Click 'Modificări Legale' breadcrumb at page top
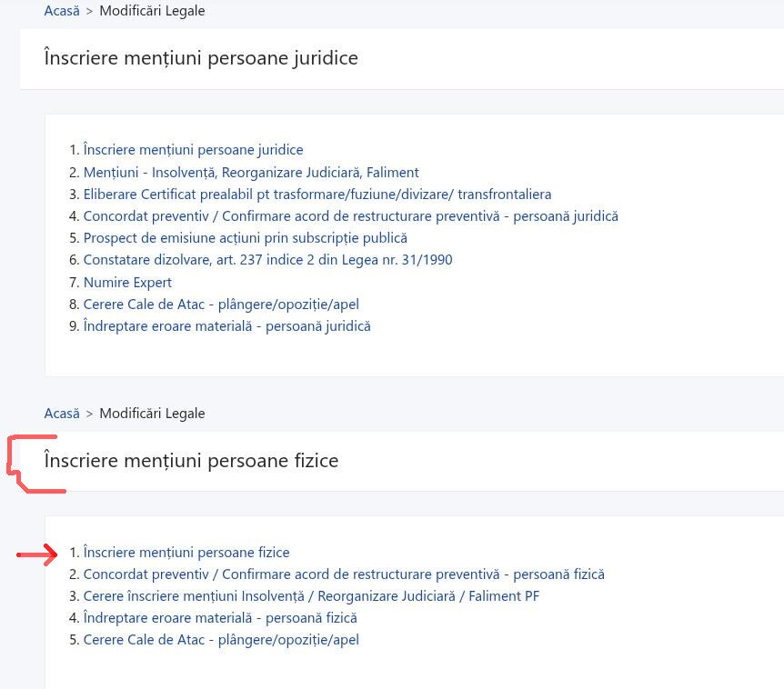This screenshot has height=689, width=784. pos(152,12)
